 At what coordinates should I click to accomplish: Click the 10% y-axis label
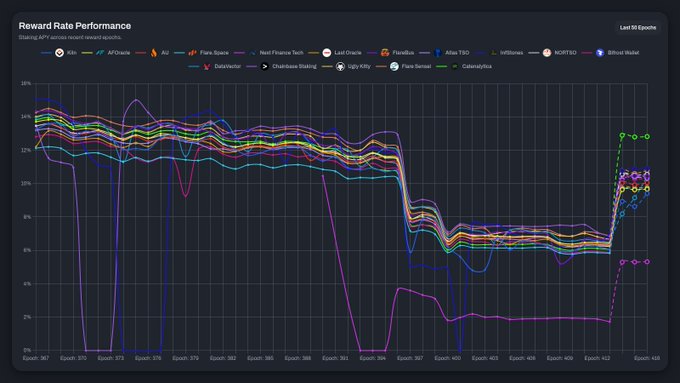point(26,183)
